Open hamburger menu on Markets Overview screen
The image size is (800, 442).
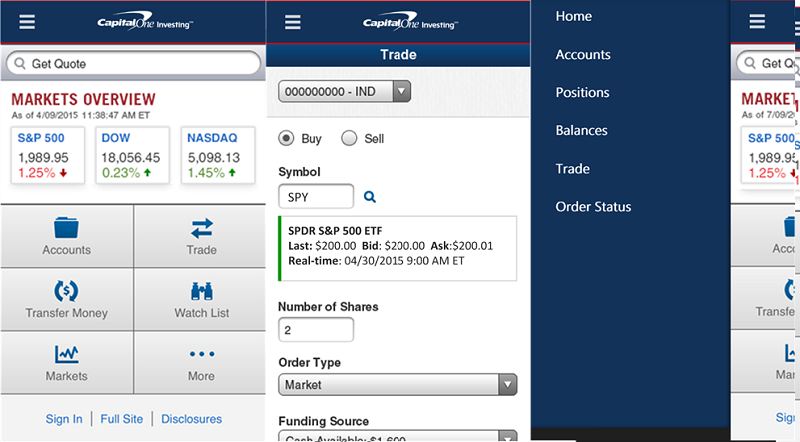pos(27,22)
